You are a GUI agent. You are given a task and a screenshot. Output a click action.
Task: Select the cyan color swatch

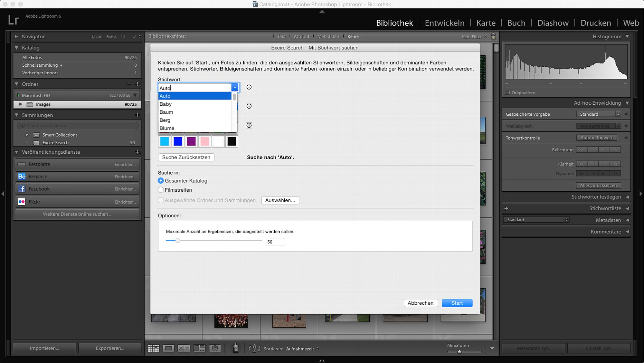(165, 141)
